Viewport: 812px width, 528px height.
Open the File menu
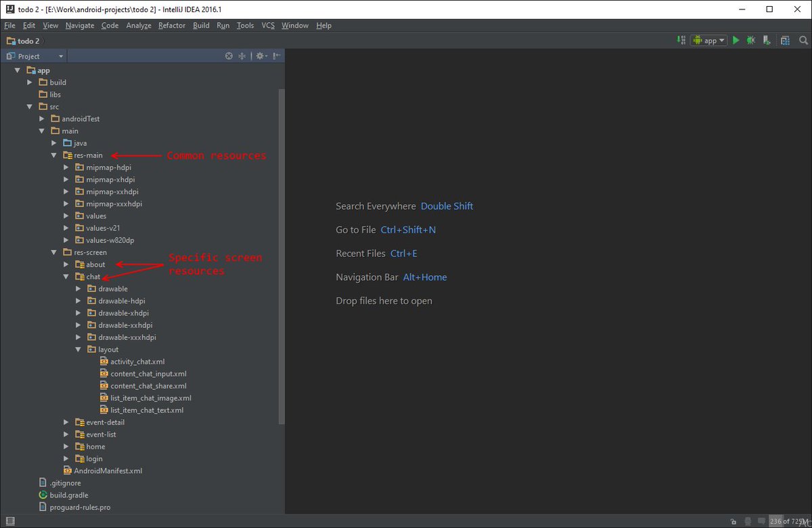click(9, 26)
